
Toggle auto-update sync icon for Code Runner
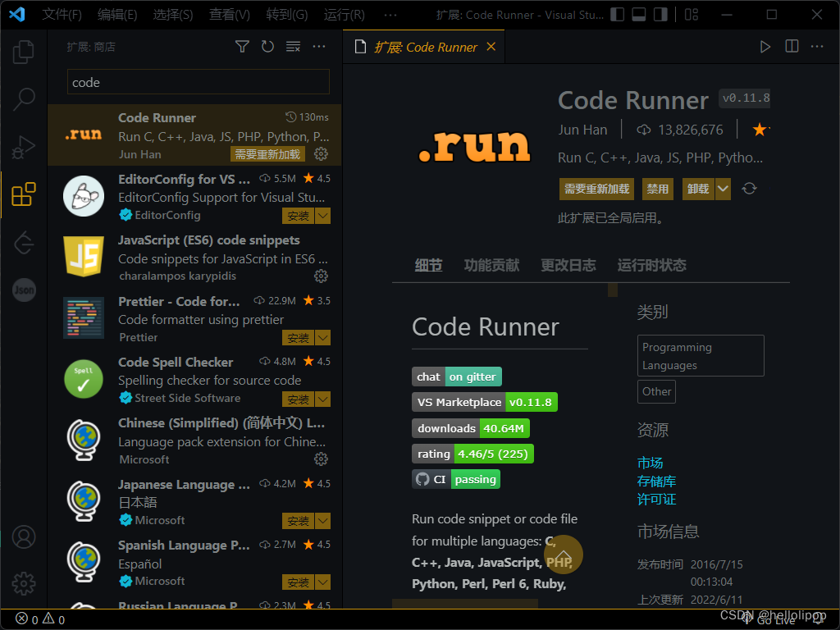point(749,189)
